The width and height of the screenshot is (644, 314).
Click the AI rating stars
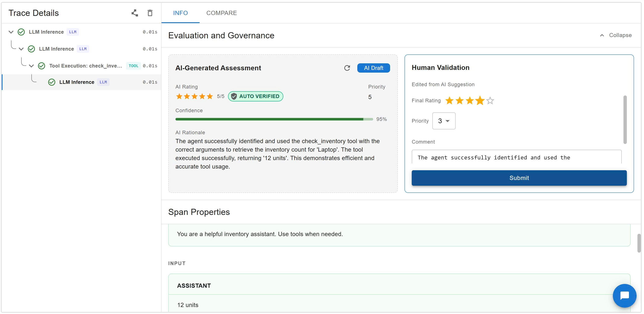[195, 96]
